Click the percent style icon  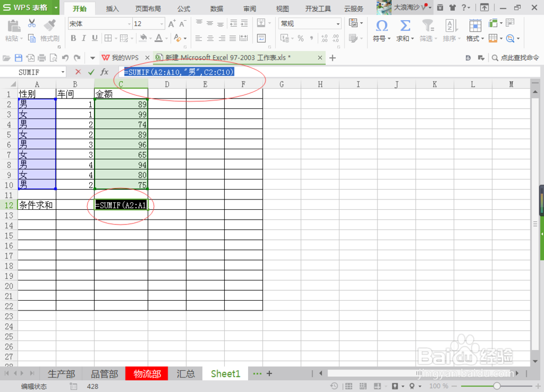click(301, 39)
